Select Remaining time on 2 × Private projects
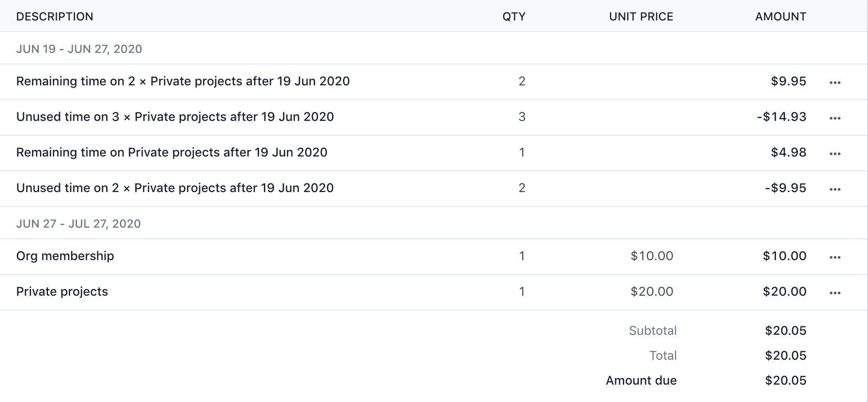 (x=183, y=81)
